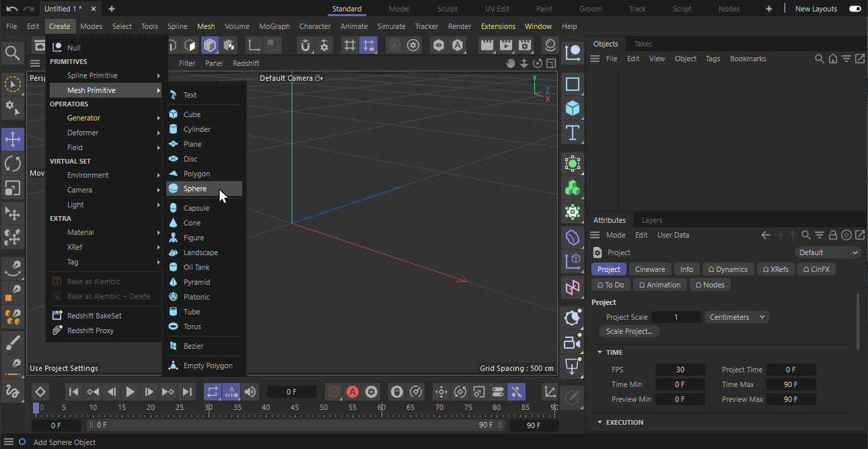
Task: Choose Torus from Mesh Primitive submenu
Action: point(192,326)
